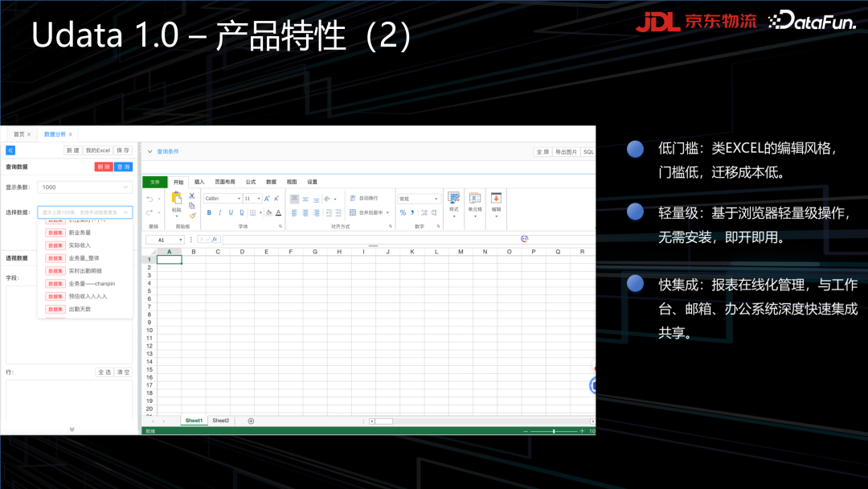Click the text orientation icon
The height and width of the screenshot is (489, 868).
tap(327, 199)
